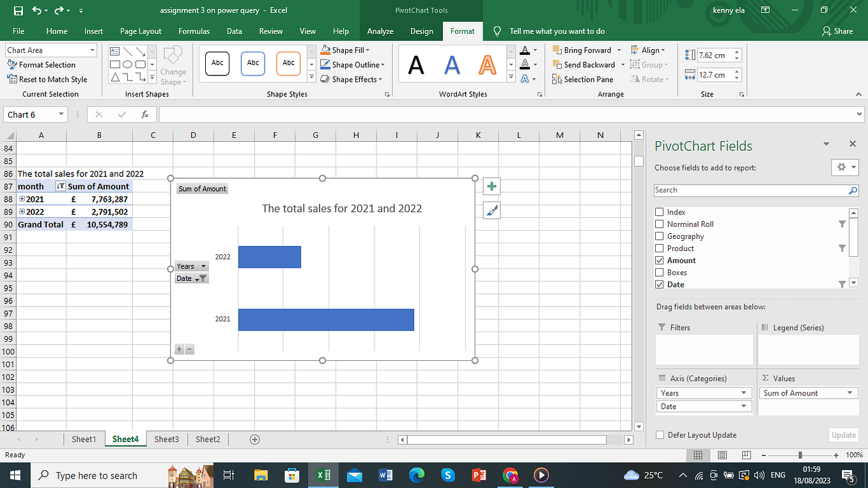The image size is (868, 488).
Task: Click the PivotChart Fields Tools gear icon
Action: tap(841, 167)
